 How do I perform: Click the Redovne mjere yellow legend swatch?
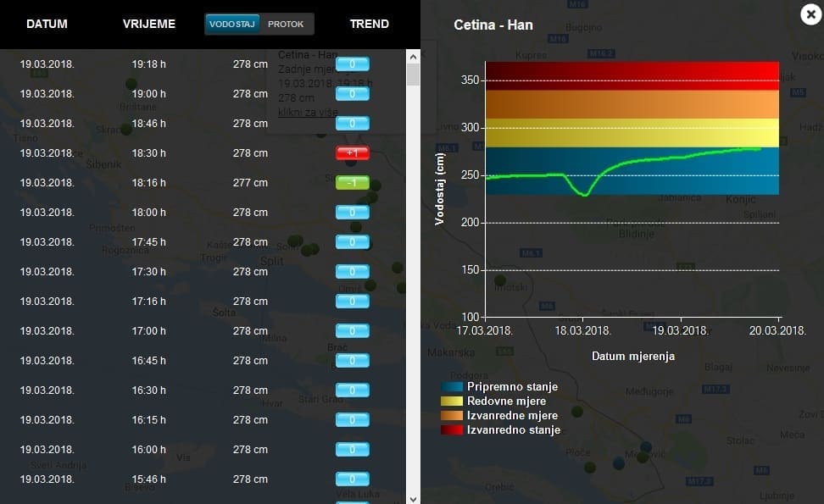point(452,402)
